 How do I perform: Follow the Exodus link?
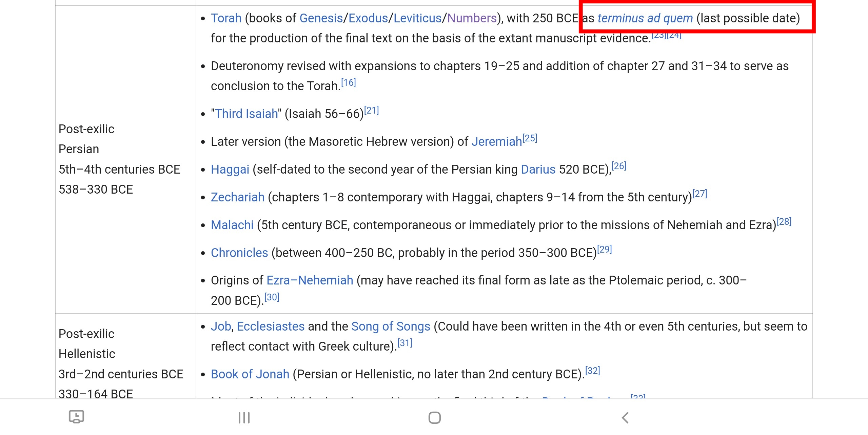(368, 18)
